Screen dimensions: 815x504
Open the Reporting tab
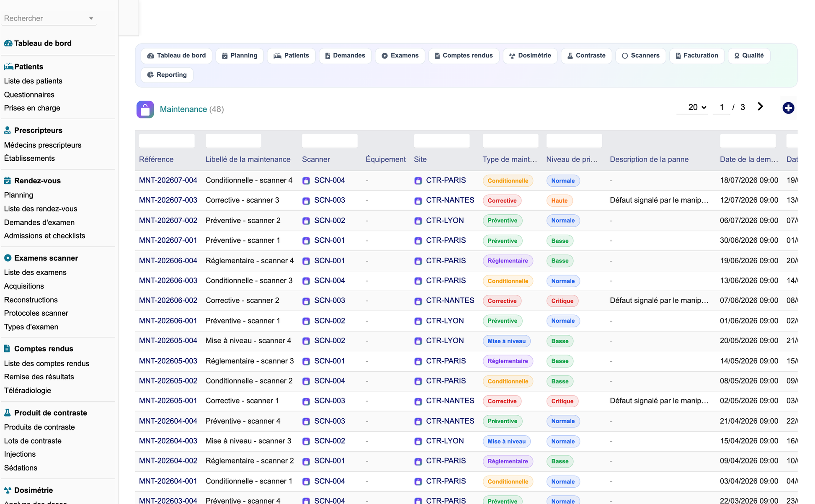(x=167, y=75)
